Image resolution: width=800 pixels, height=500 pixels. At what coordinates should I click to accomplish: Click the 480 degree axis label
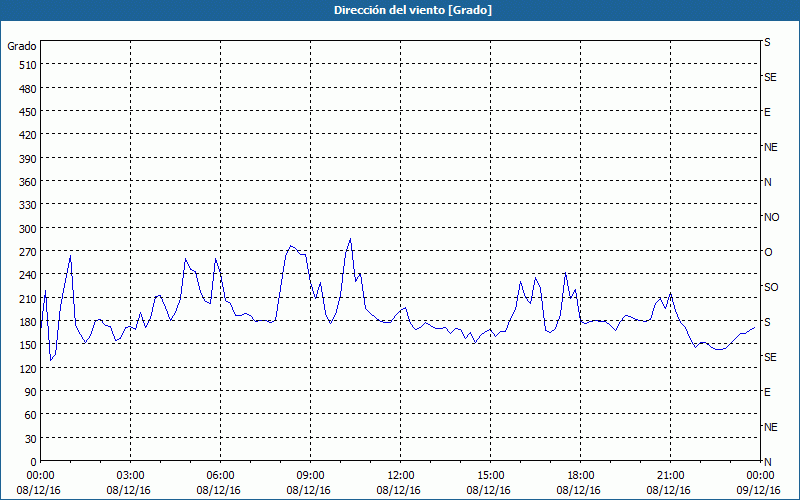pyautogui.click(x=28, y=89)
